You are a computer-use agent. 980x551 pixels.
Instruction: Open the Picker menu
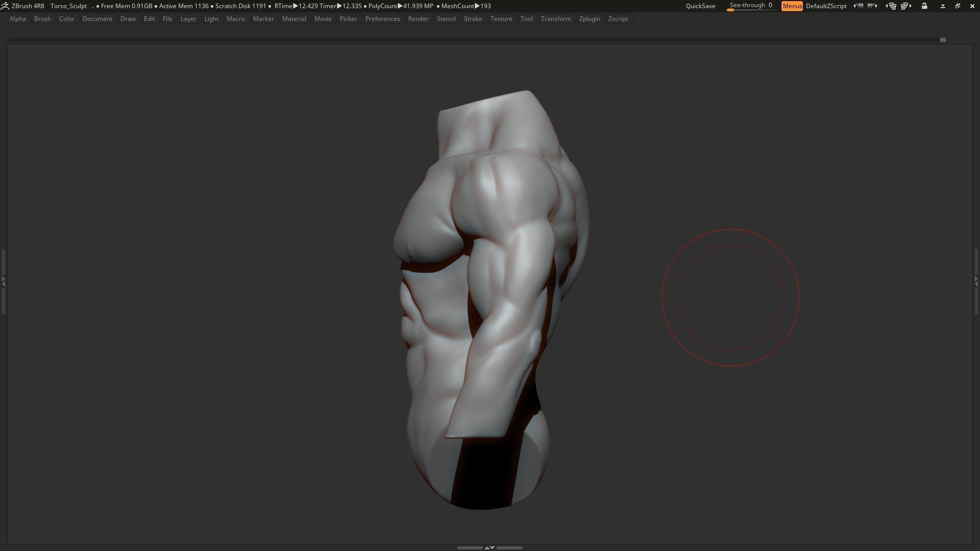coord(349,19)
